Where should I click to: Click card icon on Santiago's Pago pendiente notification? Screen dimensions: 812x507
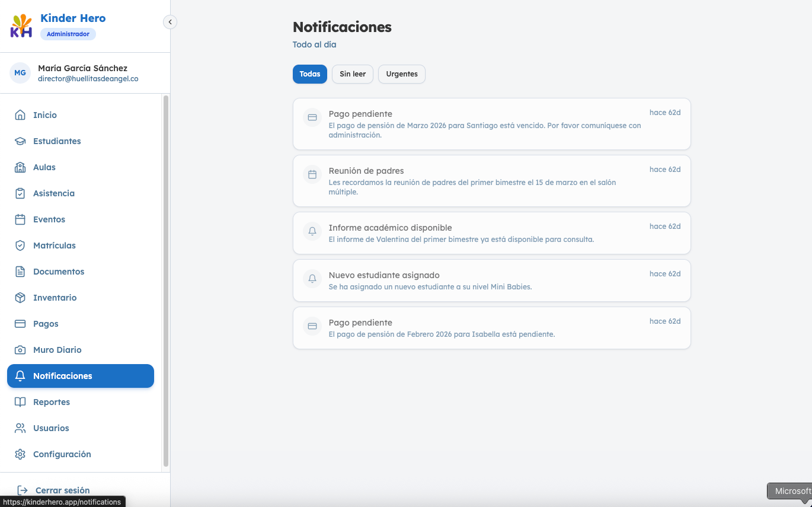[x=312, y=117]
